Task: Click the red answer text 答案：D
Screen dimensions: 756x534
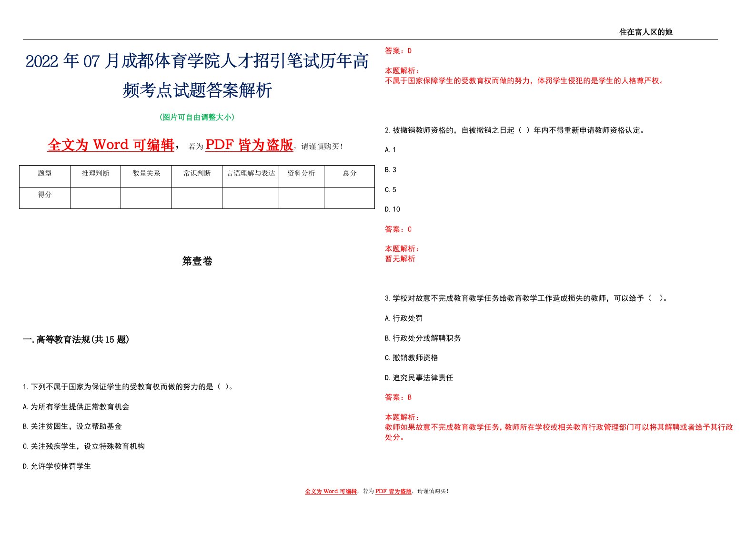Action: click(398, 51)
